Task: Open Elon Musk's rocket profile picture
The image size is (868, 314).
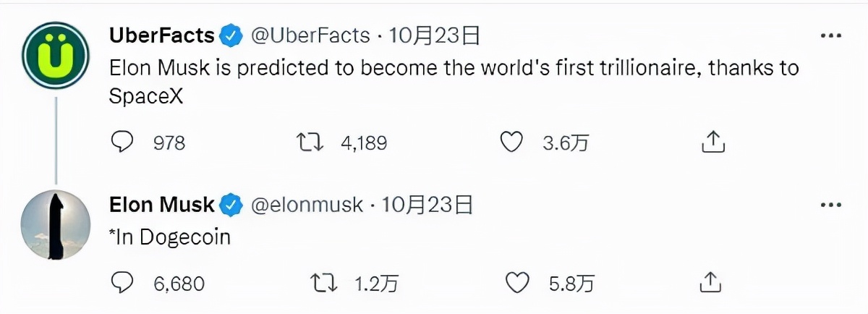Action: [x=56, y=224]
